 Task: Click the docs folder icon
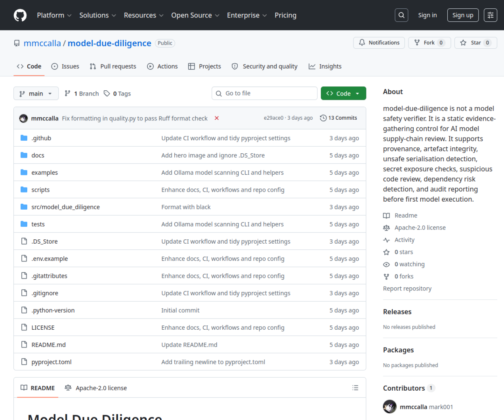[x=24, y=155]
